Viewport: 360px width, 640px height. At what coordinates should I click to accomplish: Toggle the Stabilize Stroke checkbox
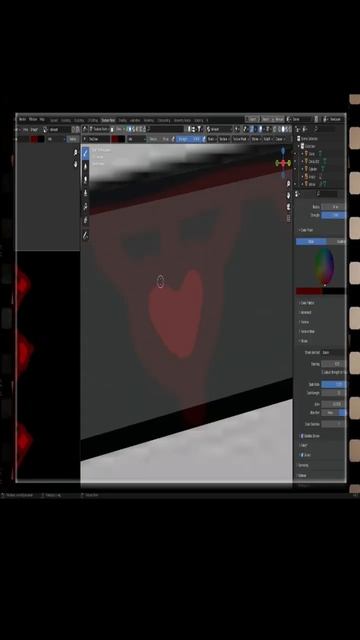click(x=302, y=436)
